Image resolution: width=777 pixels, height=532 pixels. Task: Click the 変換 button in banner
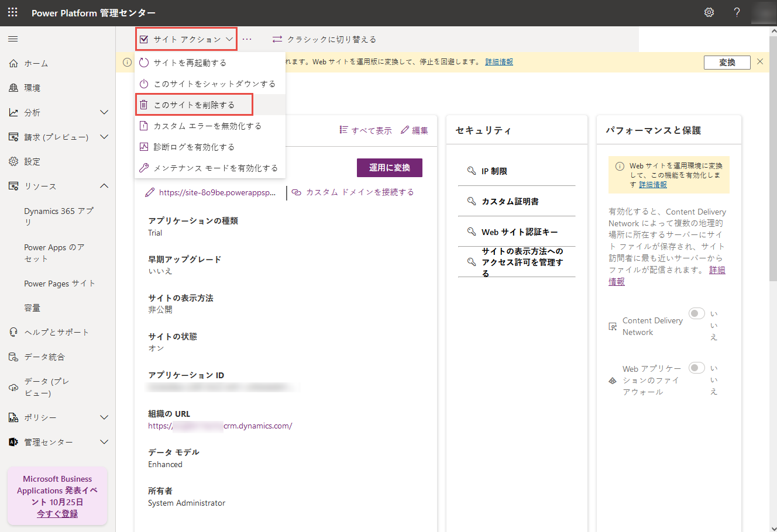tap(727, 62)
